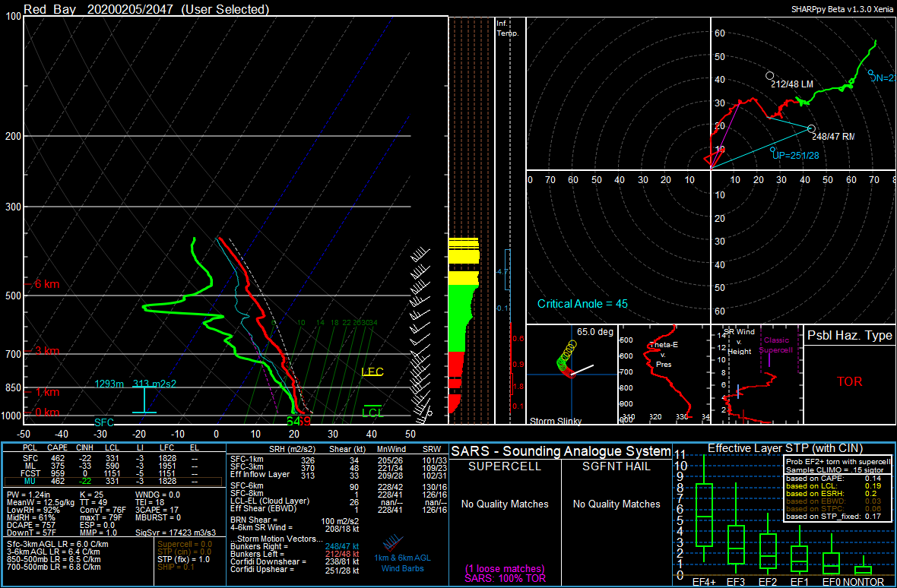Click the Psbl Haz. Type header
The image size is (897, 588).
[x=850, y=336]
